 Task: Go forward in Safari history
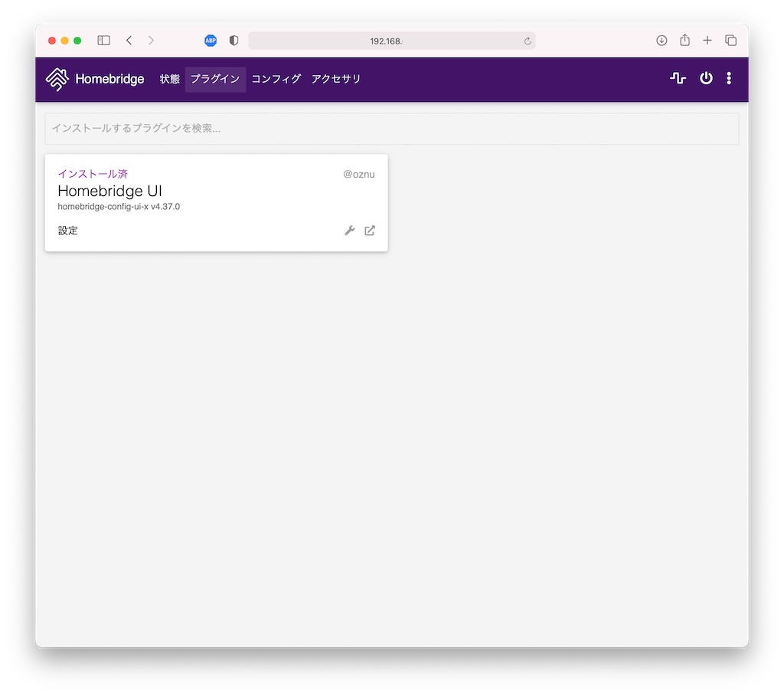click(x=151, y=41)
